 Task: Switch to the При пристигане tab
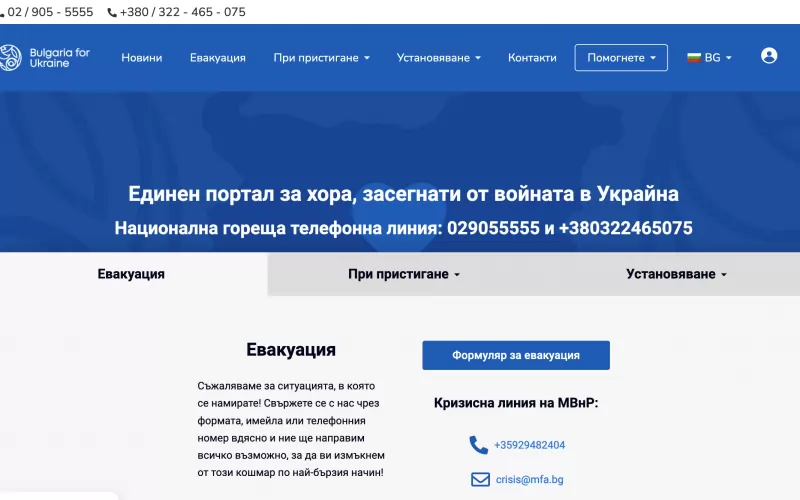pos(403,274)
